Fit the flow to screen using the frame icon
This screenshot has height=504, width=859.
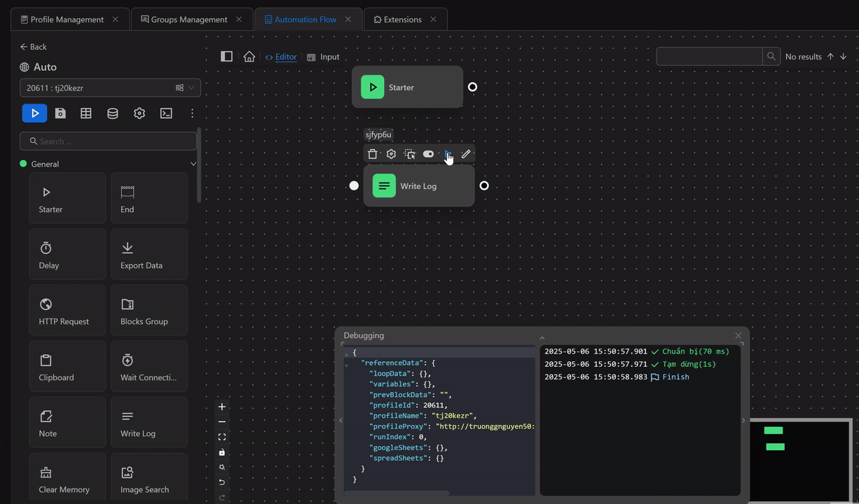pyautogui.click(x=221, y=436)
